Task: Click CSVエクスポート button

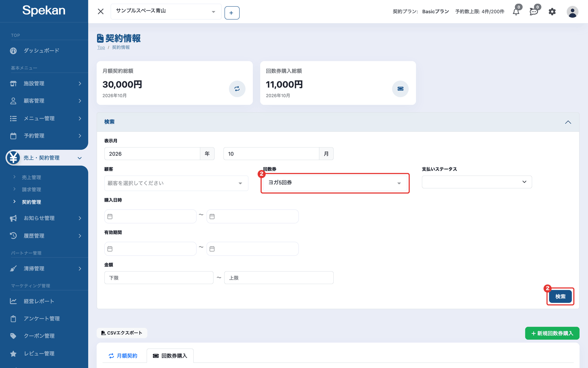Action: (122, 333)
